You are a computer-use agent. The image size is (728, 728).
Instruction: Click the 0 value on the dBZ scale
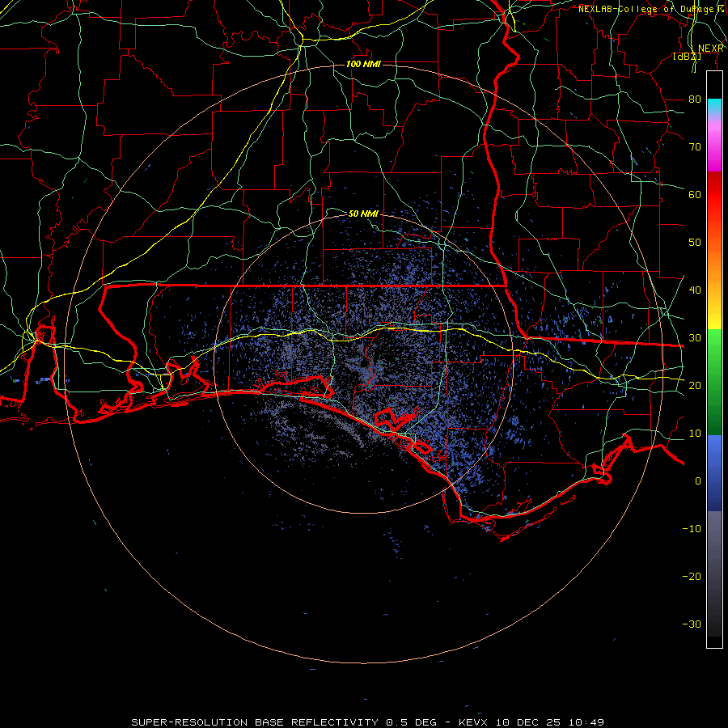(698, 481)
